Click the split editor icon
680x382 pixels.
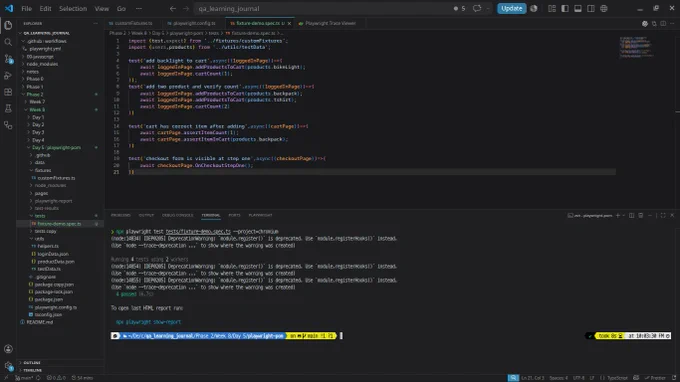(x=663, y=23)
